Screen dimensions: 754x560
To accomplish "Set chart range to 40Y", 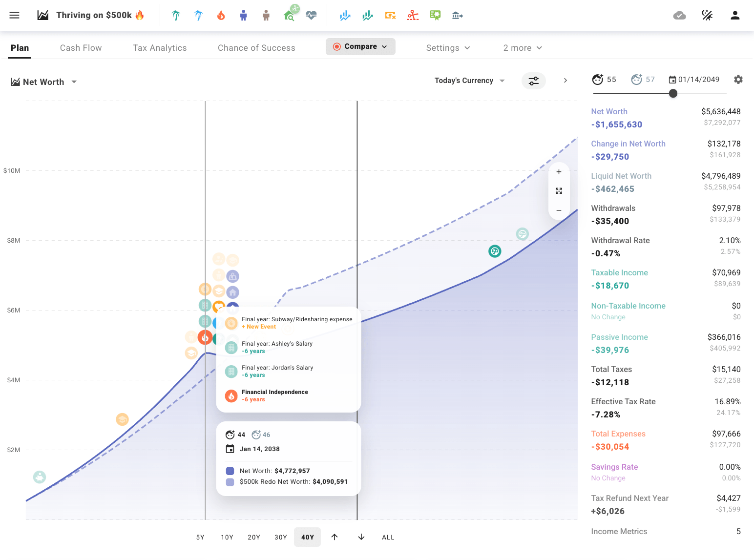I will tap(308, 537).
